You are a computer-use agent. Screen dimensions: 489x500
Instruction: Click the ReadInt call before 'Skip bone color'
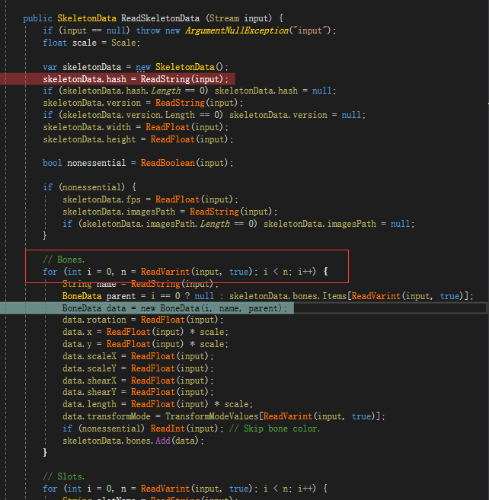click(185, 429)
